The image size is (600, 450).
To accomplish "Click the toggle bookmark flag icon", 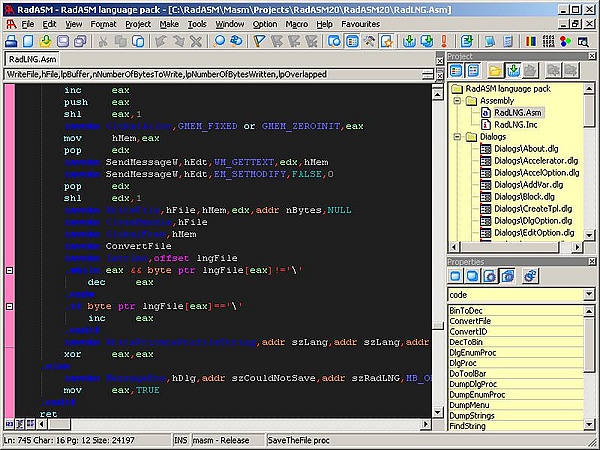I will [259, 41].
